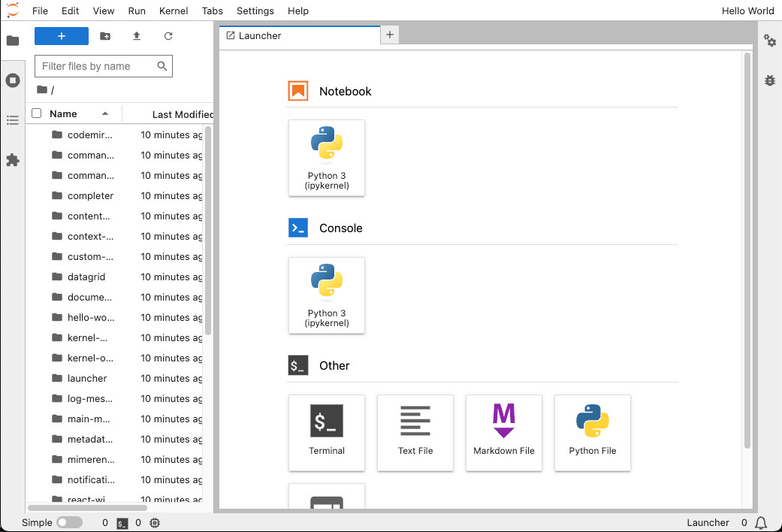Select the mimeren... folder

115,459
